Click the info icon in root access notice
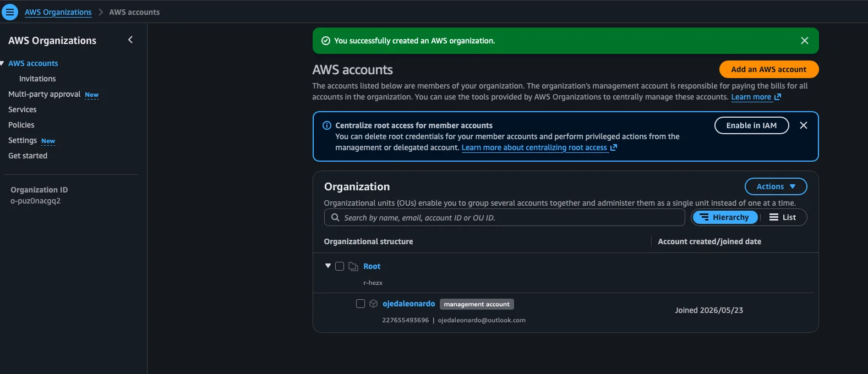The width and height of the screenshot is (868, 374). pos(327,125)
